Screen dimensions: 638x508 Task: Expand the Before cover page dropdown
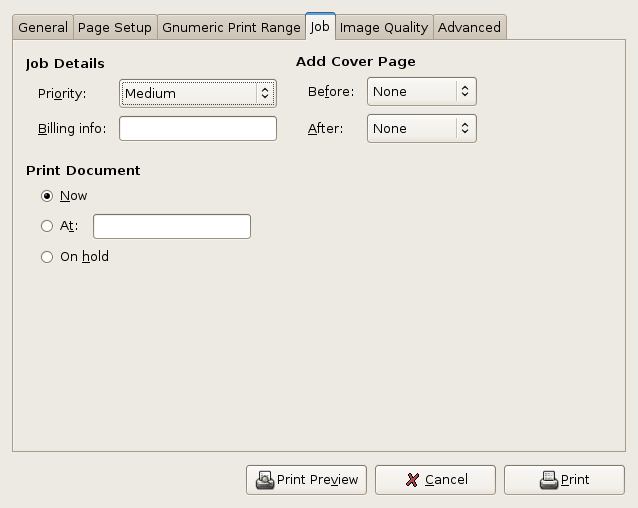coord(422,92)
